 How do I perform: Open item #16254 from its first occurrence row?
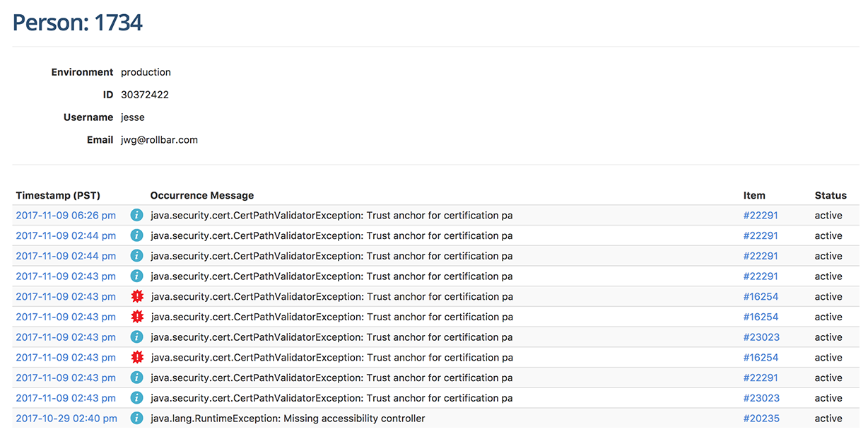click(x=761, y=296)
